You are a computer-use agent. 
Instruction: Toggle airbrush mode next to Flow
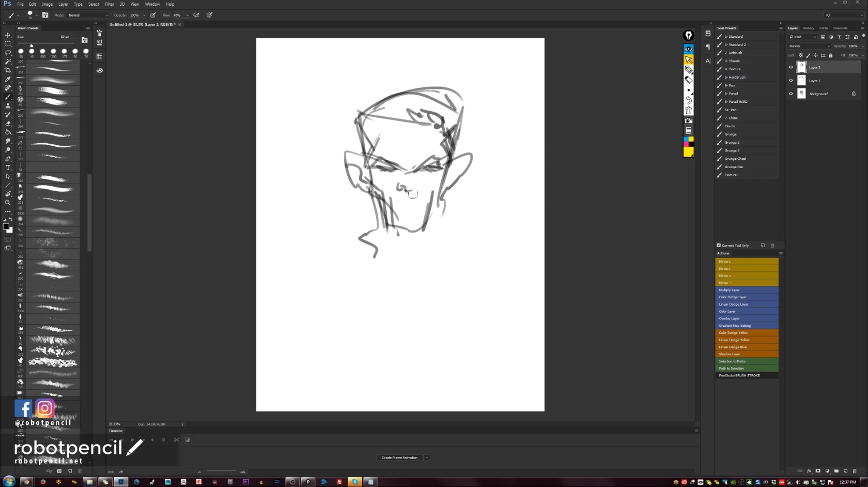click(x=196, y=15)
